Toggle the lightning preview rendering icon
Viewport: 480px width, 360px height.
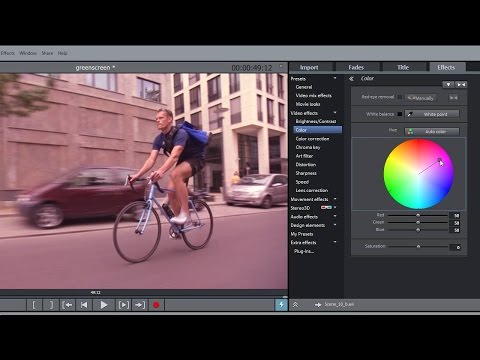281,304
